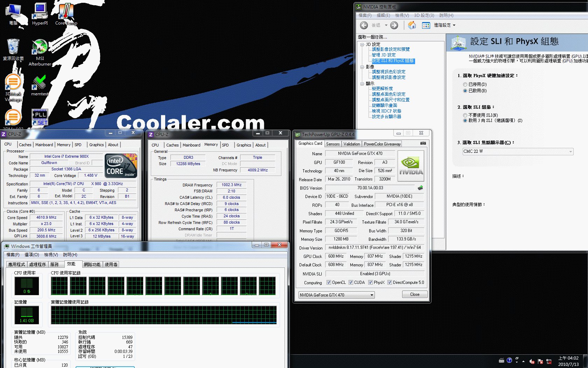Click the NVIDIA logo in GPU-Z

pos(411,166)
